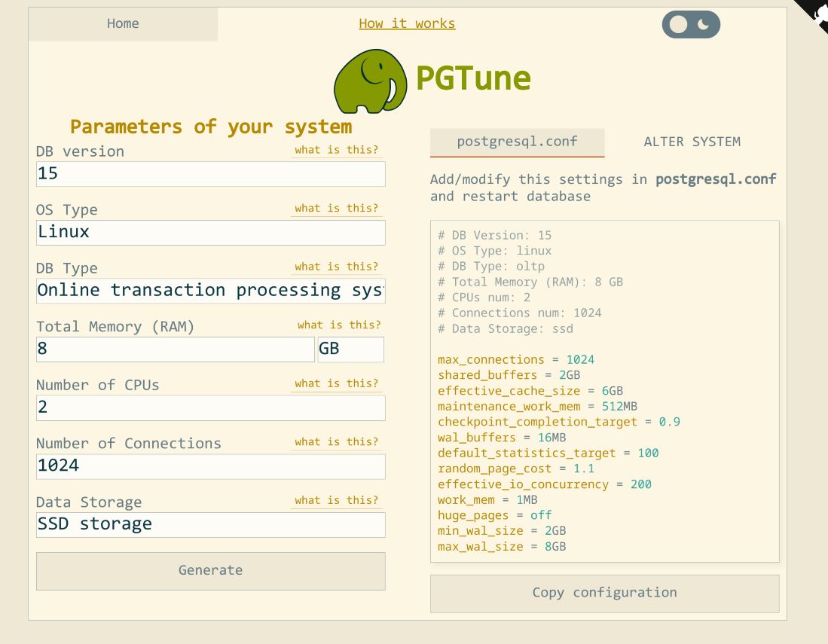Focus the Number of CPUs input

click(211, 408)
